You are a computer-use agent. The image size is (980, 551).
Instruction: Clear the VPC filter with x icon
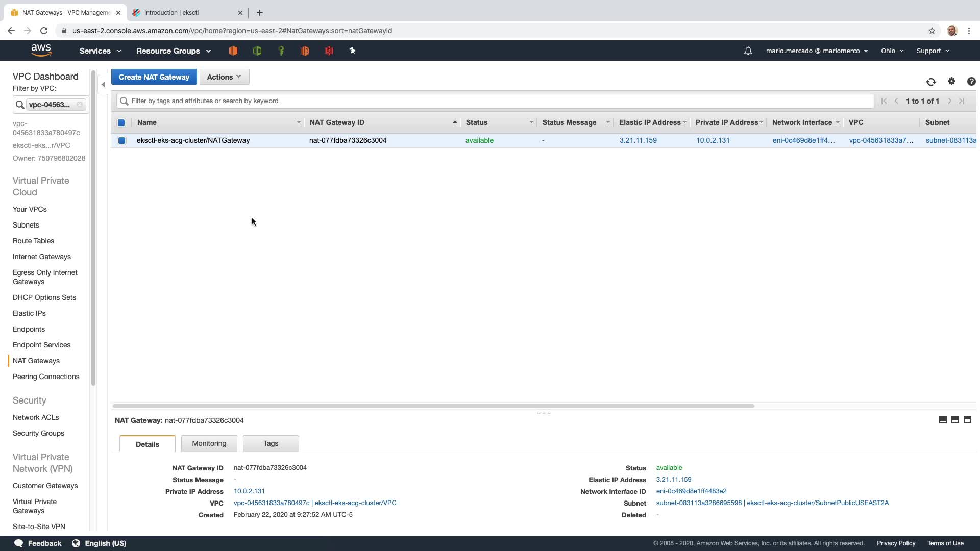(x=80, y=105)
